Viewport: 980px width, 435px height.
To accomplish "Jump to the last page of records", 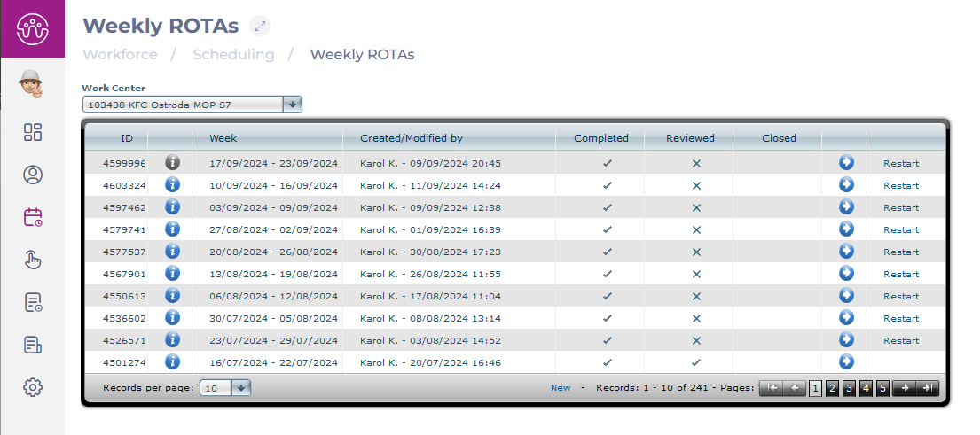I will coord(928,388).
